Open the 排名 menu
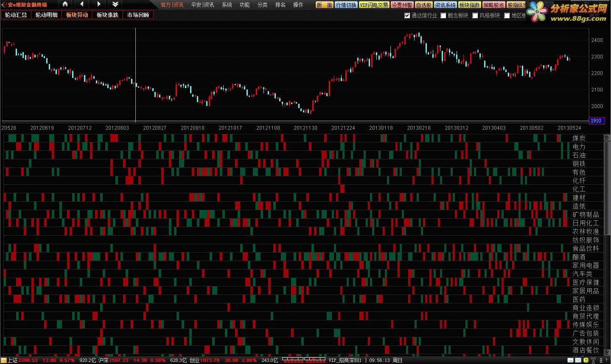611x364 pixels. click(280, 5)
